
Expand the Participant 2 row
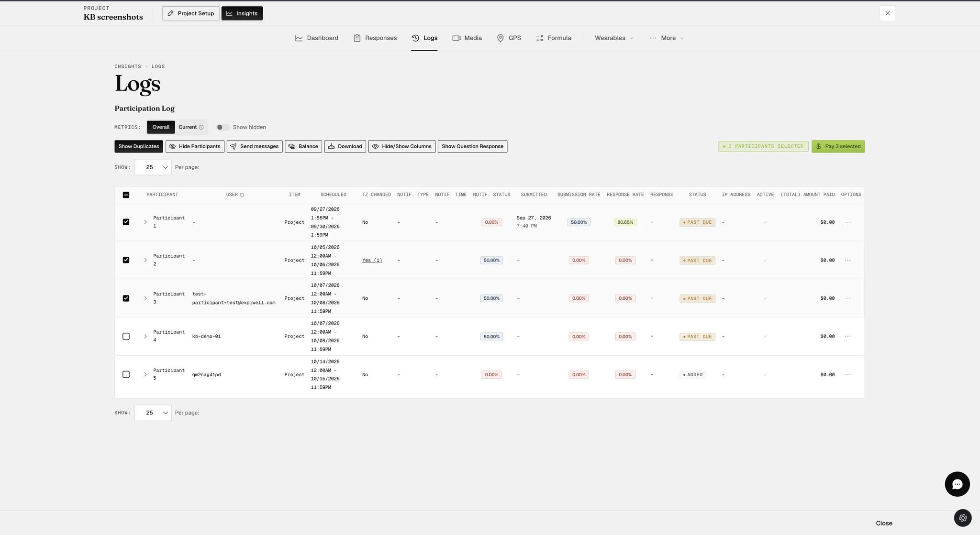tap(145, 260)
